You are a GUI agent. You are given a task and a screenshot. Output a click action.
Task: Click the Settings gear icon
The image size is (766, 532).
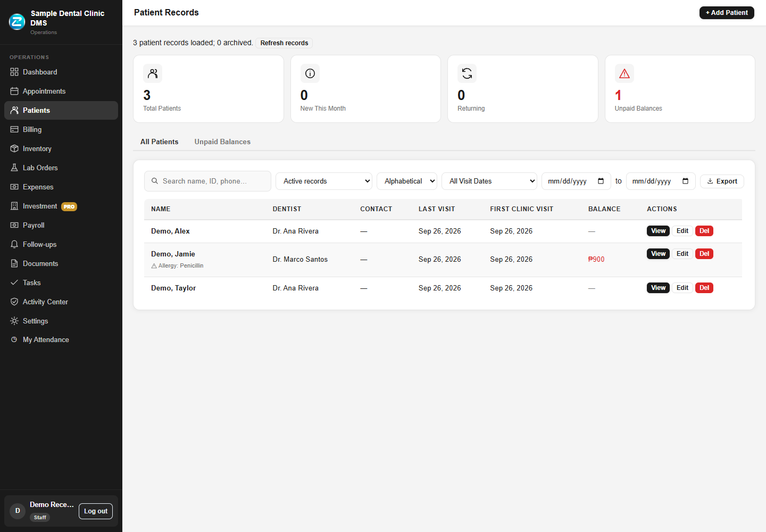tap(14, 321)
